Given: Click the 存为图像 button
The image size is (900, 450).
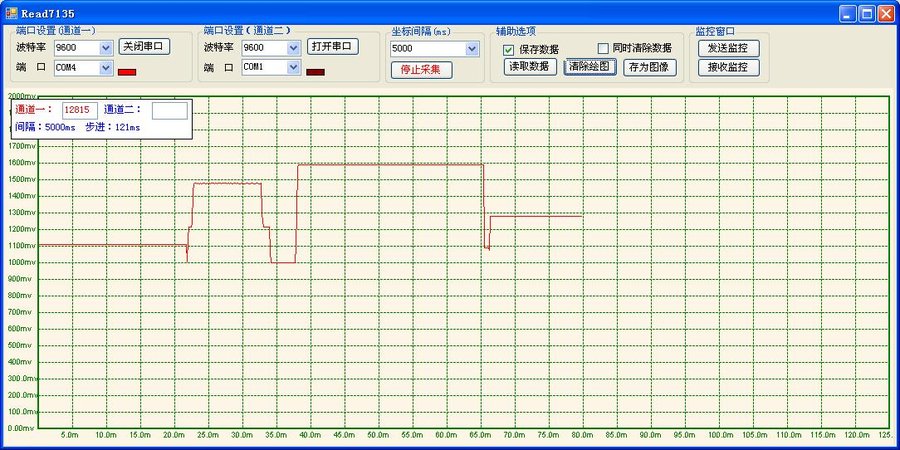Looking at the screenshot, I should click(x=650, y=67).
